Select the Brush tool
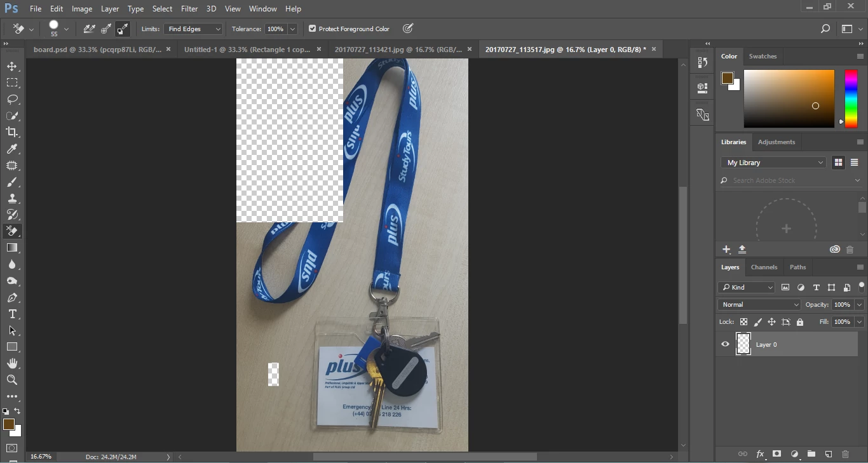Viewport: 868px width, 463px height. click(12, 182)
